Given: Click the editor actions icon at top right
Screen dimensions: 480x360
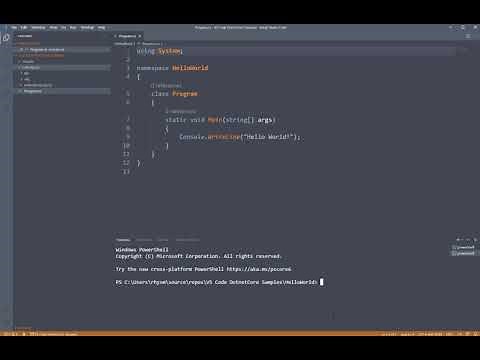Looking at the screenshot, I should click(468, 36).
